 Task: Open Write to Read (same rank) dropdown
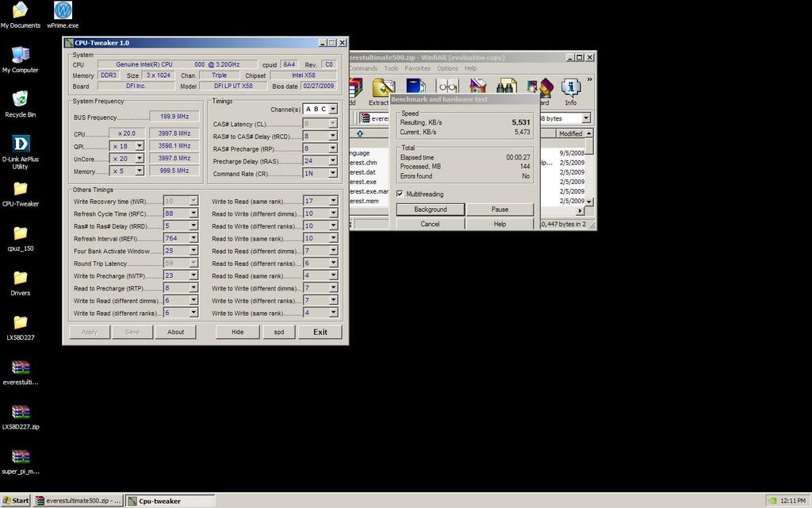click(x=333, y=201)
